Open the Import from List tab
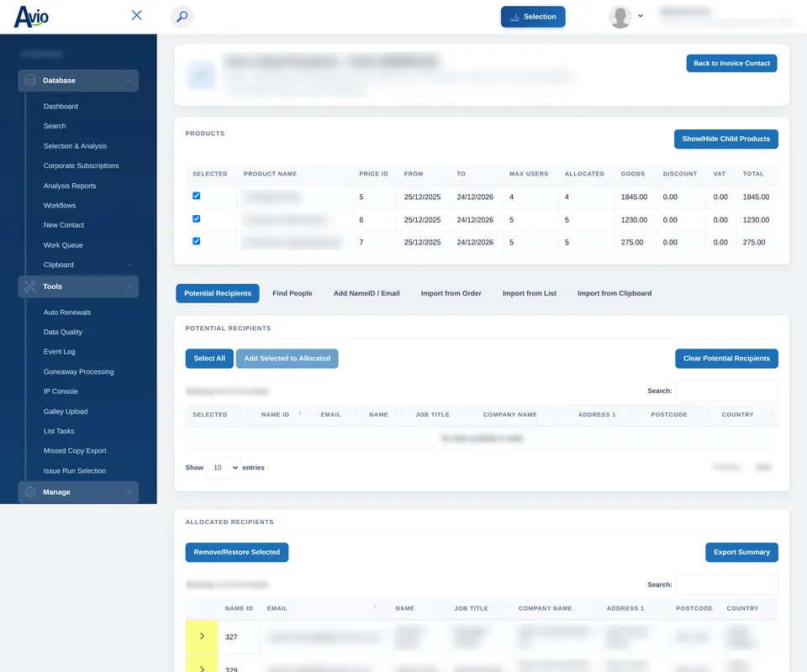The image size is (807, 672). [x=529, y=294]
